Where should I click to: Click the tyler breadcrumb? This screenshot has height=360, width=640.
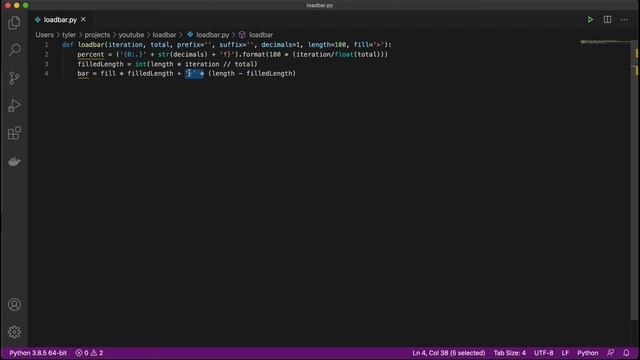(69, 35)
